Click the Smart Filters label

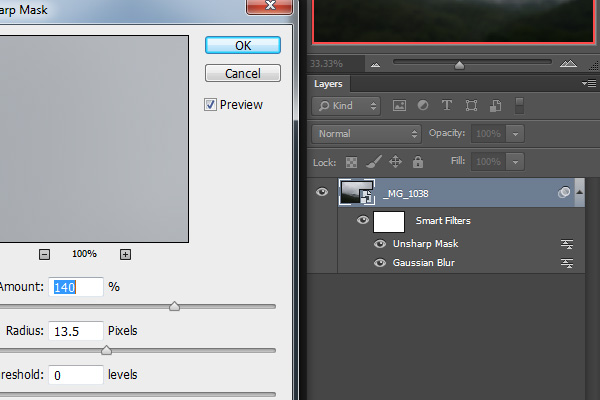(443, 221)
